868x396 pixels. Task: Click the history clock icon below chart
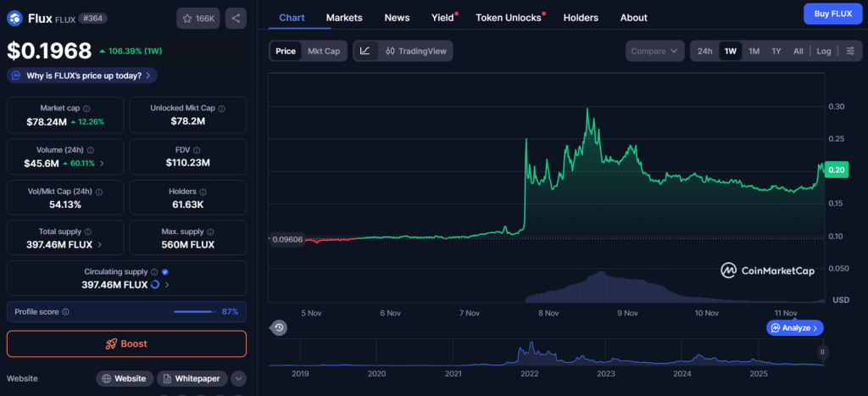(279, 327)
